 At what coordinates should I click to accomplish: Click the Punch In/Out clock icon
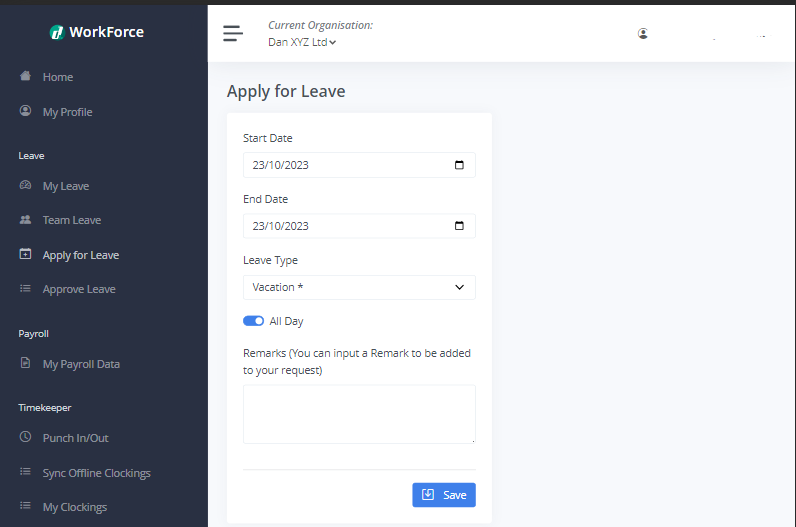pyautogui.click(x=26, y=437)
